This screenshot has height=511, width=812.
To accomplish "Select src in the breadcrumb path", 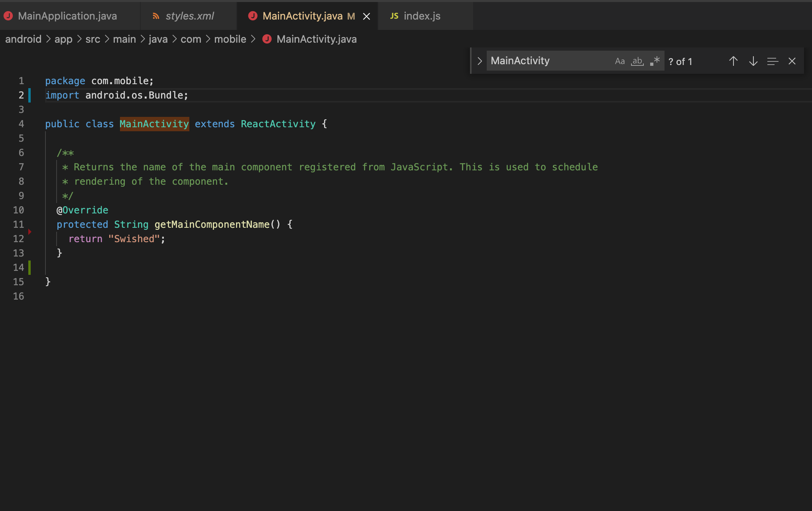I will (x=93, y=39).
